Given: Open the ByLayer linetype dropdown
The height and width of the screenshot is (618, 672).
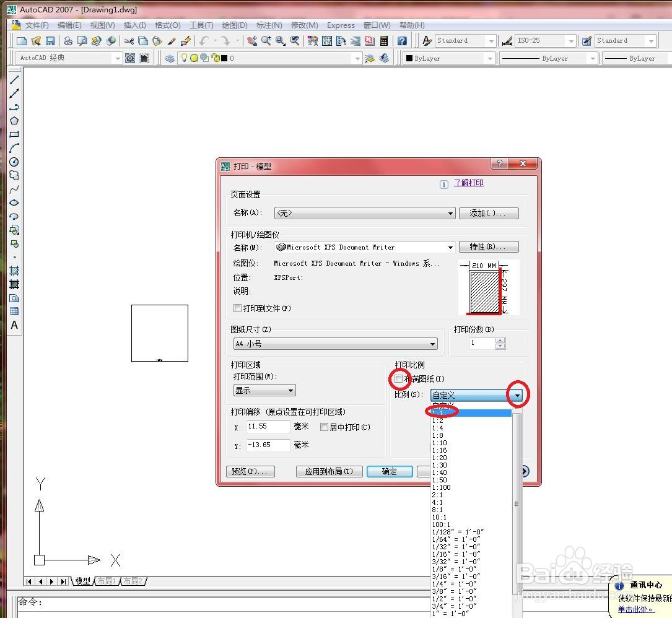Looking at the screenshot, I should (x=549, y=58).
